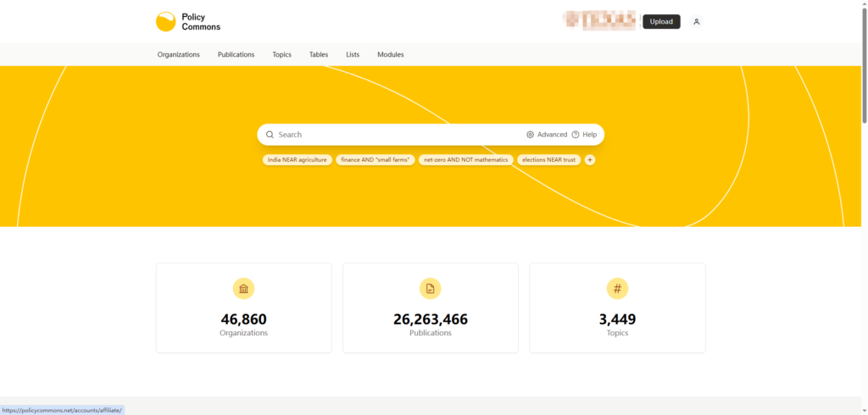The image size is (868, 415).
Task: Choose the "elections NEAR trust" suggestion chip
Action: click(548, 159)
